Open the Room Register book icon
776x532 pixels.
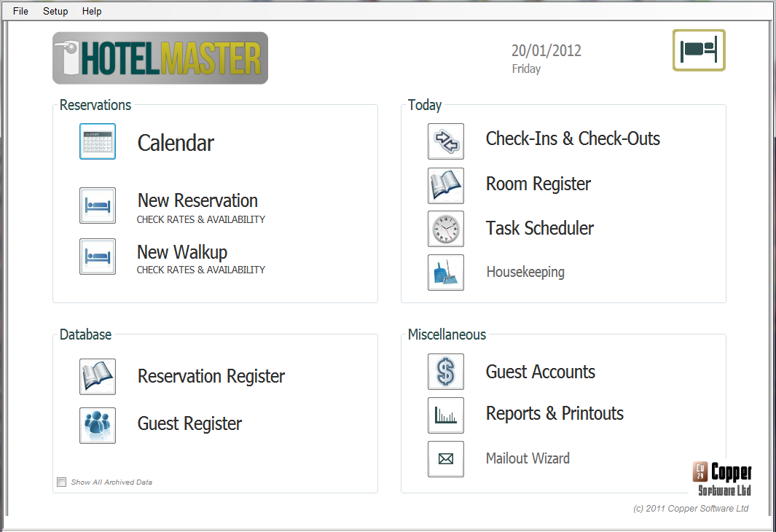pyautogui.click(x=446, y=186)
